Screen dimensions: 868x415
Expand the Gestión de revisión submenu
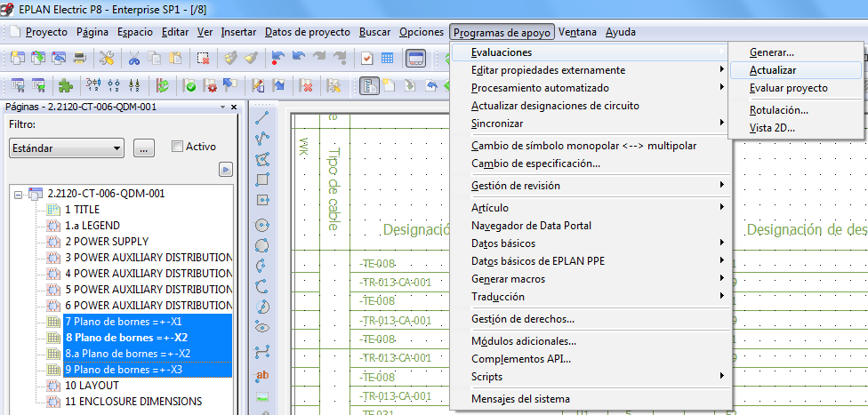[591, 186]
